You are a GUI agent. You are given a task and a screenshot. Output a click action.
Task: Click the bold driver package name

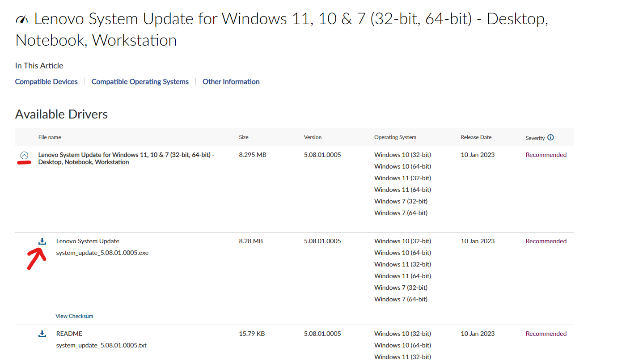pyautogui.click(x=127, y=158)
